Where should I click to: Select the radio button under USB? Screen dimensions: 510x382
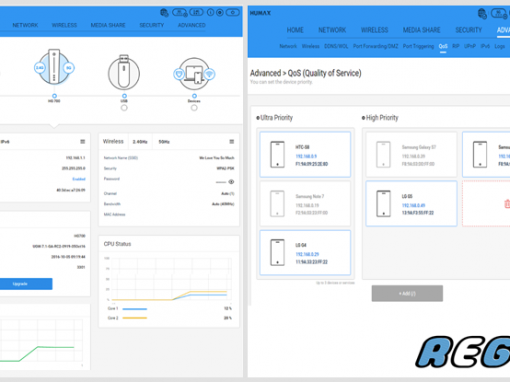click(x=124, y=108)
